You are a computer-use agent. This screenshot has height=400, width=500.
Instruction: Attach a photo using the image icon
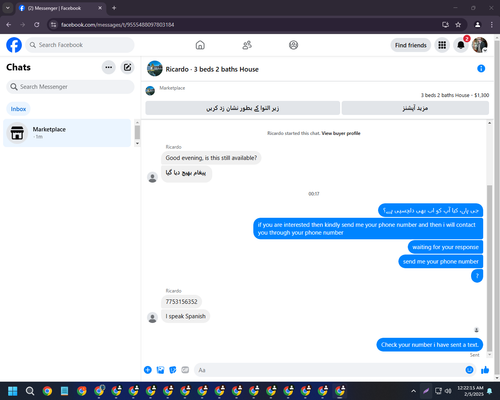(x=160, y=370)
